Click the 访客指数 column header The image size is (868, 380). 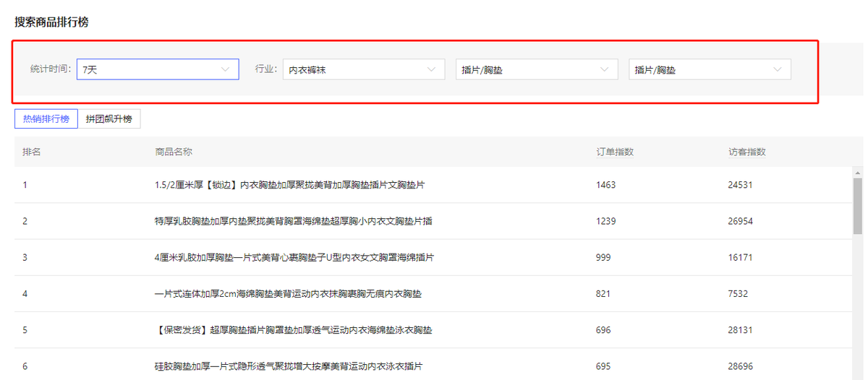click(747, 152)
